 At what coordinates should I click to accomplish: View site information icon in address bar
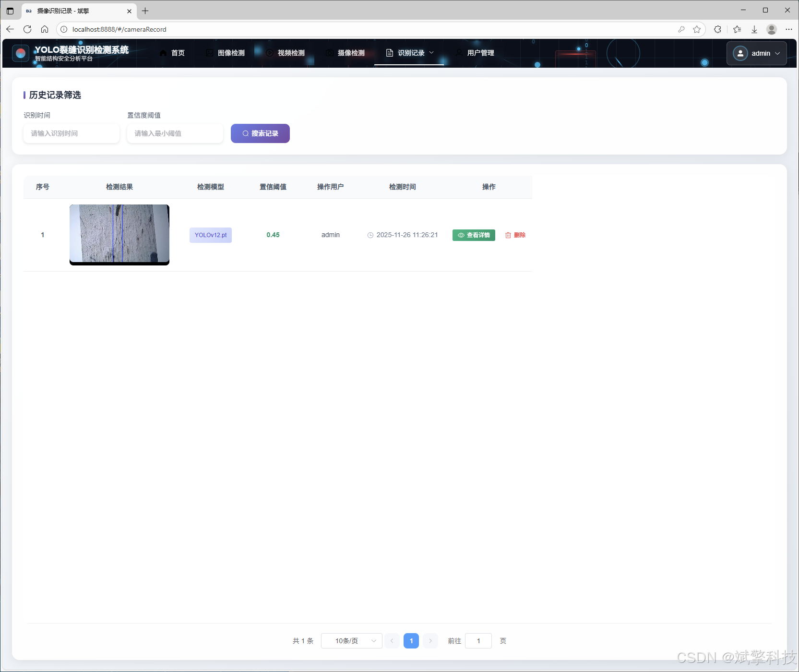pos(64,29)
